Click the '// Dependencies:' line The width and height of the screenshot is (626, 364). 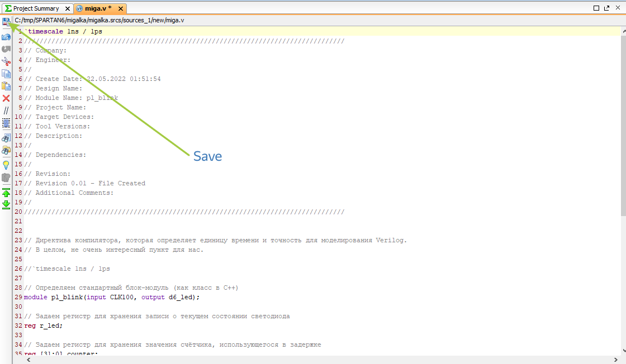pos(55,155)
